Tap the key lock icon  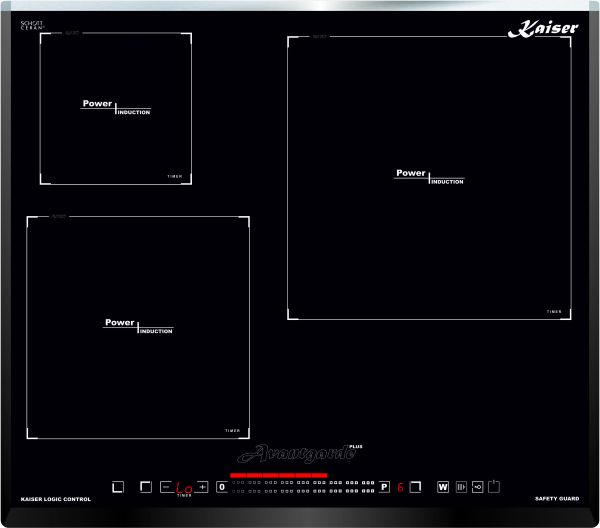click(x=477, y=487)
